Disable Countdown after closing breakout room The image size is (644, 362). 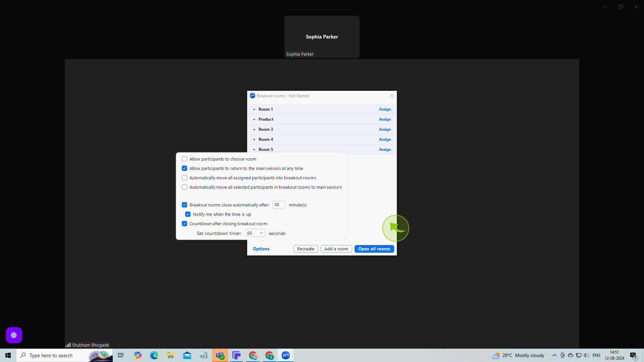coord(184,224)
